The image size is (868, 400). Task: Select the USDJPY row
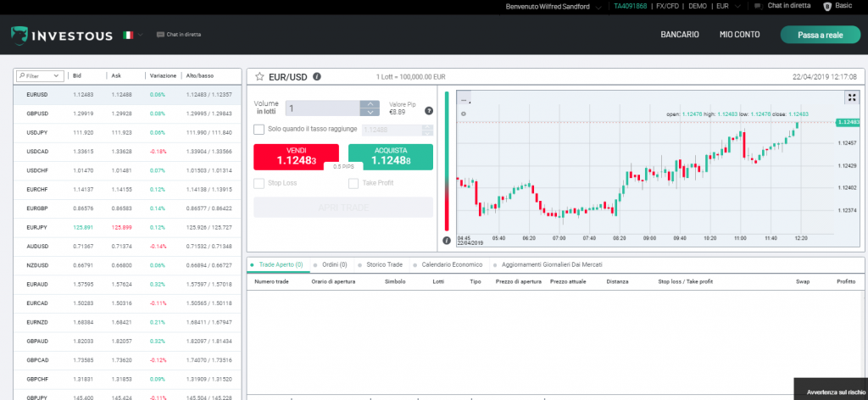point(127,133)
